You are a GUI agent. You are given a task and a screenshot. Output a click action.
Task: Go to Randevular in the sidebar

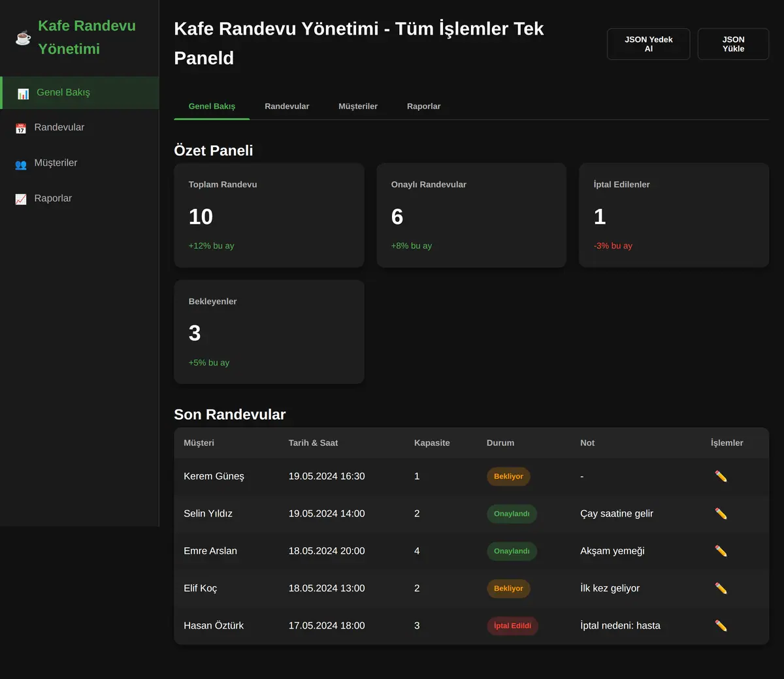pos(80,128)
